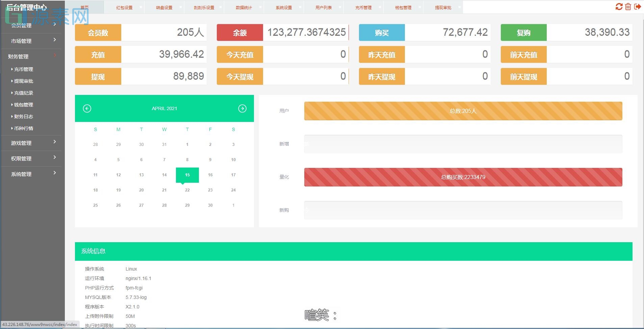Click the 余额 statistic button
Screen dimensions: 644x329
coord(239,32)
